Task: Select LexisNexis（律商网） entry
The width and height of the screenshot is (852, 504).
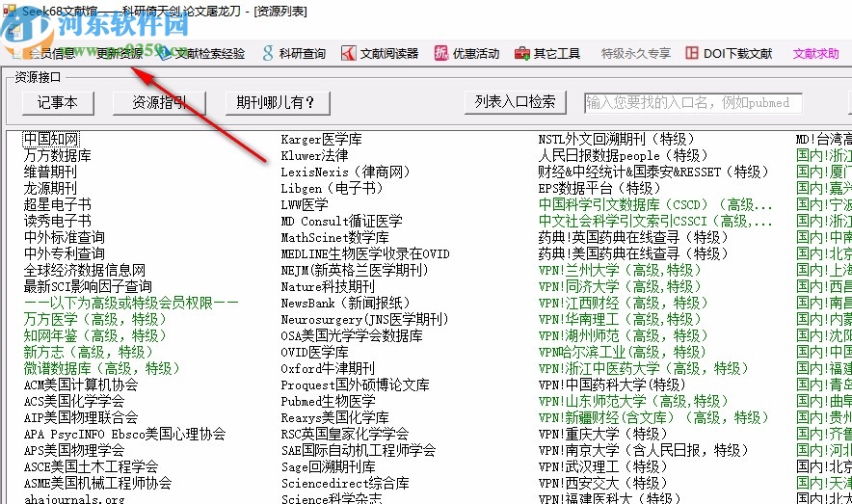Action: 345,172
